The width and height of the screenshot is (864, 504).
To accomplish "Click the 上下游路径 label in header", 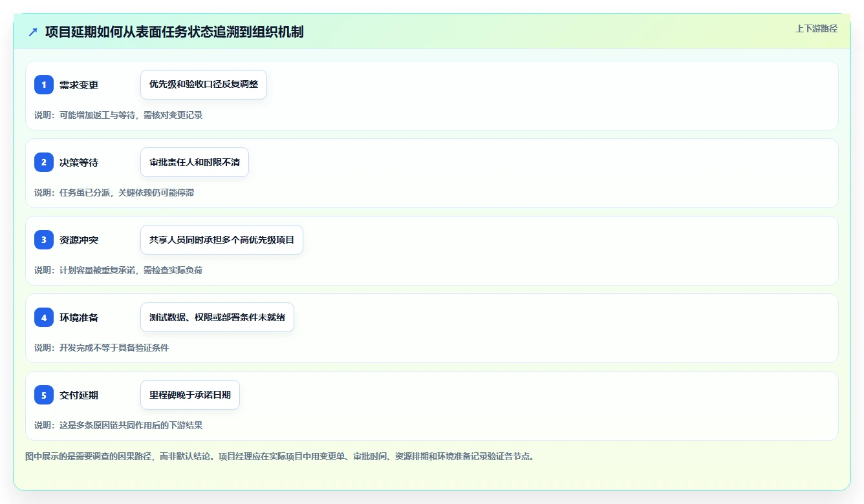I will coord(816,28).
